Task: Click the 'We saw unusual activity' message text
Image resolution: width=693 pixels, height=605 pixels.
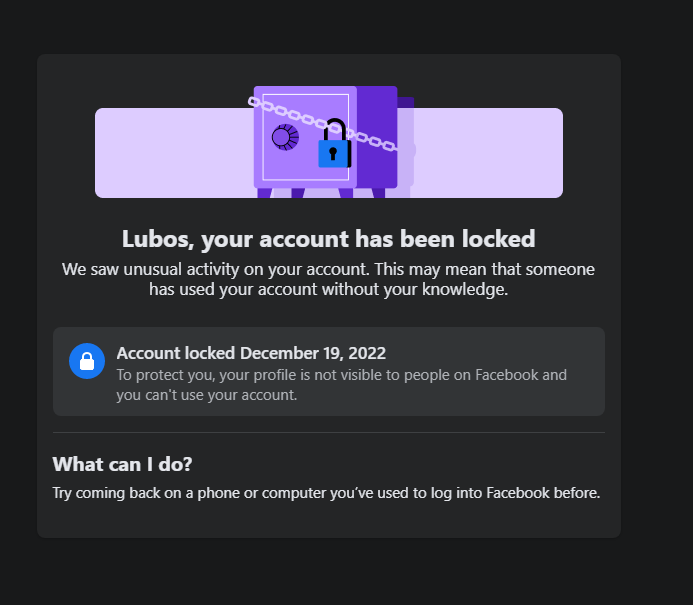Action: [329, 270]
